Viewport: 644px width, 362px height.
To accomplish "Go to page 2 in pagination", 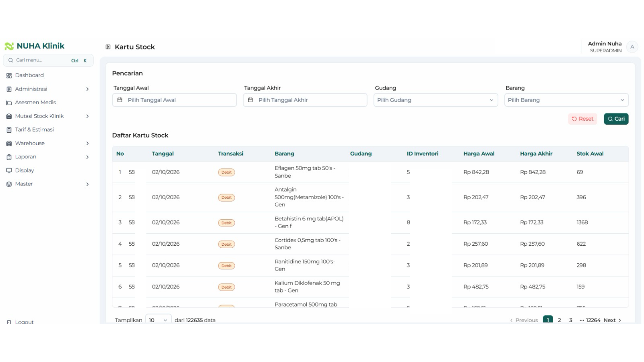I will [559, 320].
